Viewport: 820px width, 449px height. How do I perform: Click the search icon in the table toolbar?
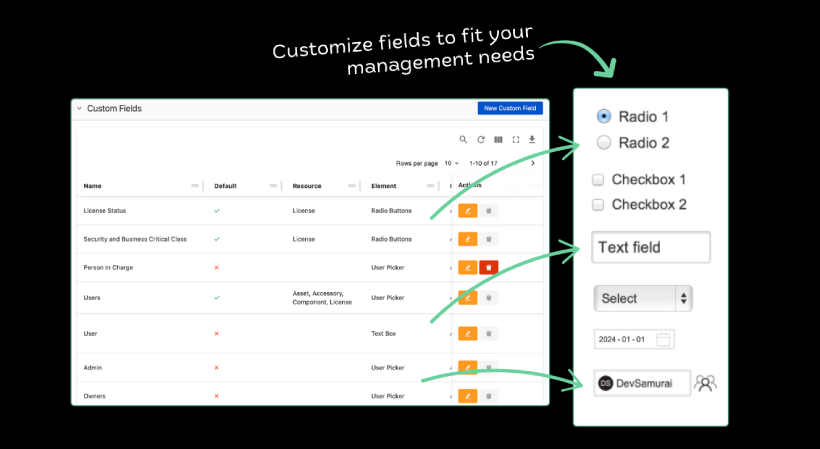(463, 140)
